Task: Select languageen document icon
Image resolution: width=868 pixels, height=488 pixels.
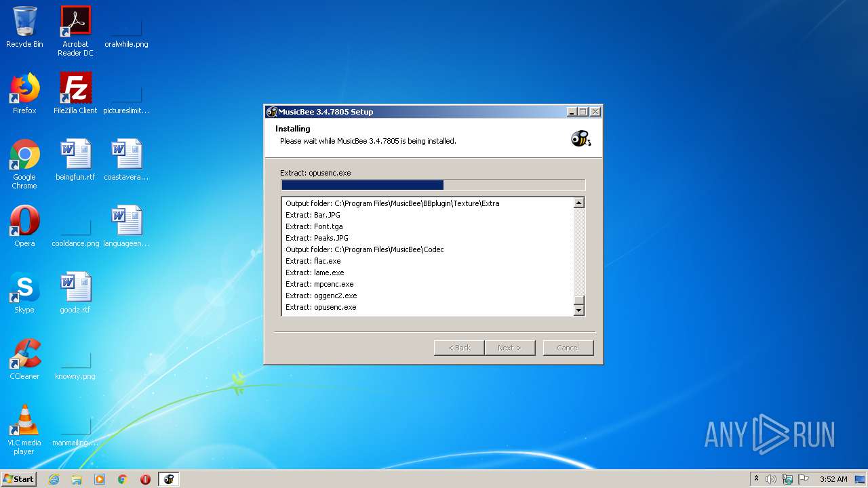Action: (126, 226)
